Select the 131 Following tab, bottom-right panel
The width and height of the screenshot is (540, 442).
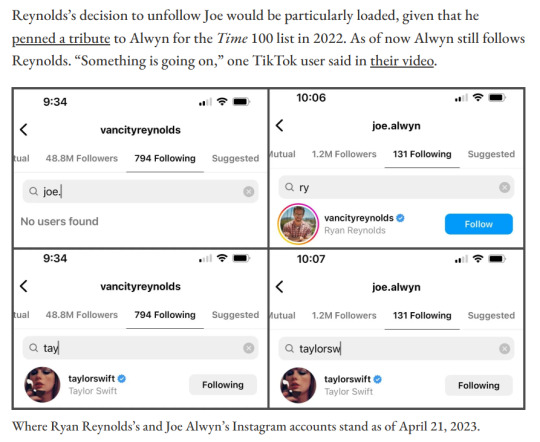coord(422,316)
